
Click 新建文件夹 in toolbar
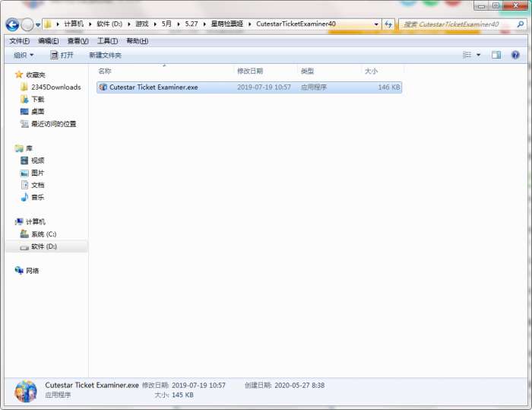coord(105,55)
